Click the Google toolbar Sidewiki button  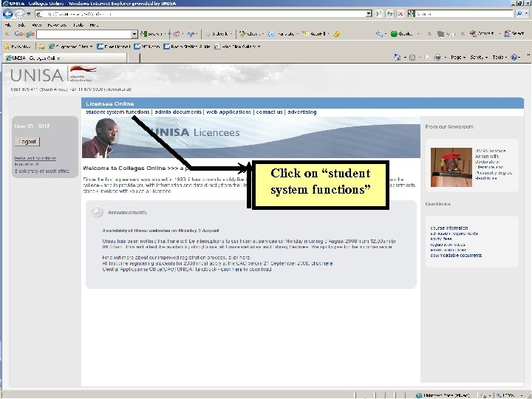pos(219,34)
